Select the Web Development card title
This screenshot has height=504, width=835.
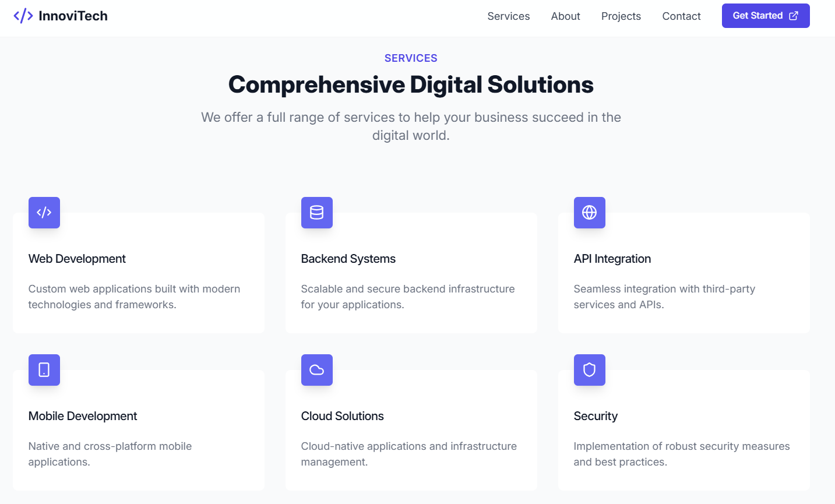[77, 259]
